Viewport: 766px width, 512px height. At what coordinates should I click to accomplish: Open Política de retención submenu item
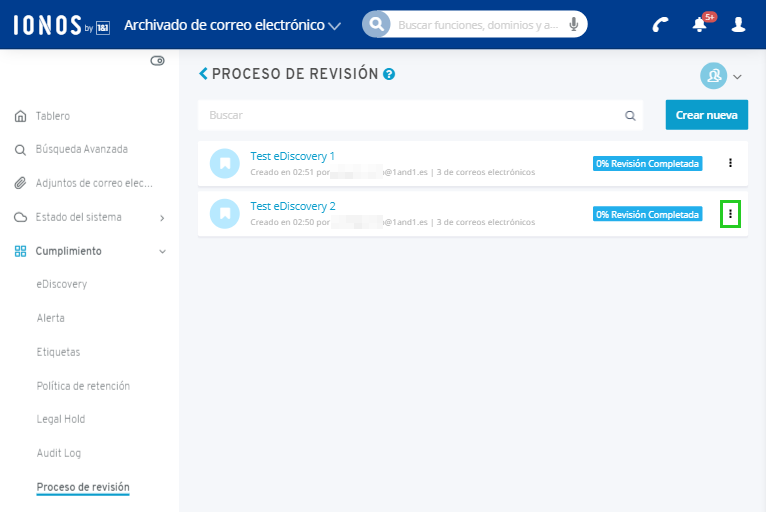click(x=83, y=386)
